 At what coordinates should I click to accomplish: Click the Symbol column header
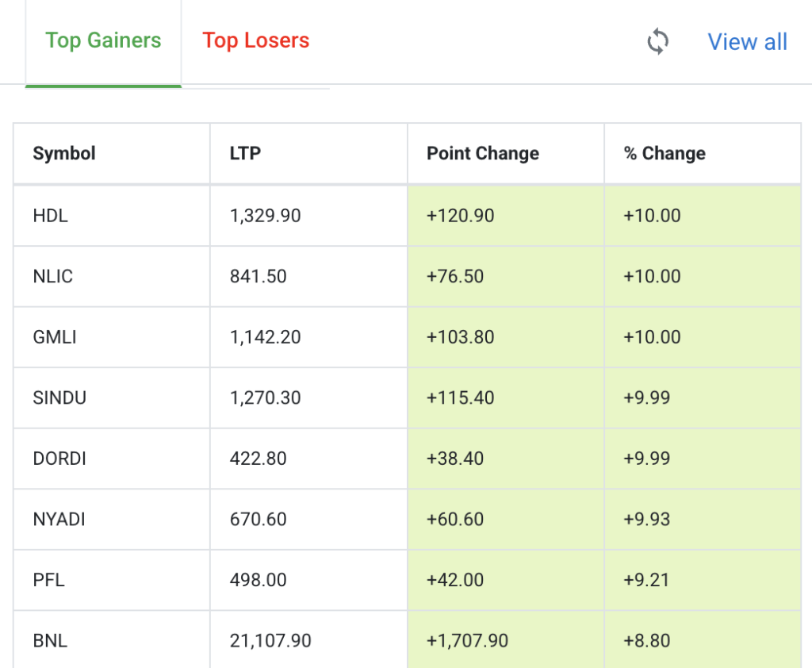click(x=64, y=153)
